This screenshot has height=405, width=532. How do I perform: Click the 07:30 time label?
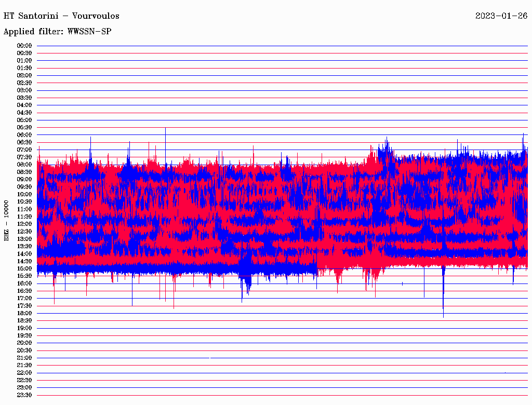click(x=24, y=157)
